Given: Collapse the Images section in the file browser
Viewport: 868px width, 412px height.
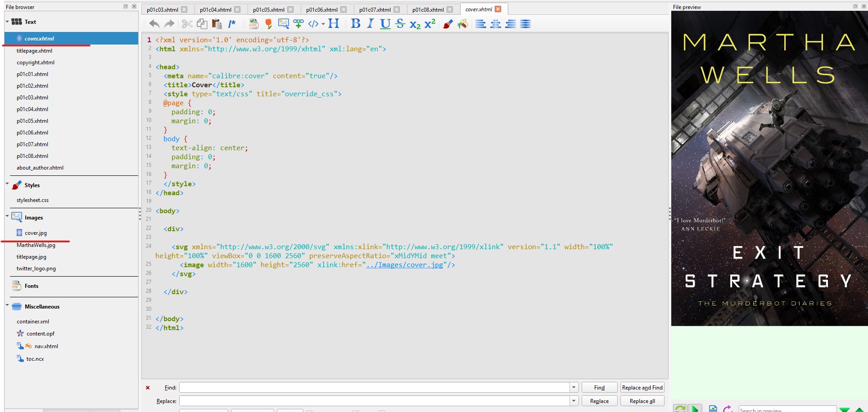Looking at the screenshot, I should point(7,216).
